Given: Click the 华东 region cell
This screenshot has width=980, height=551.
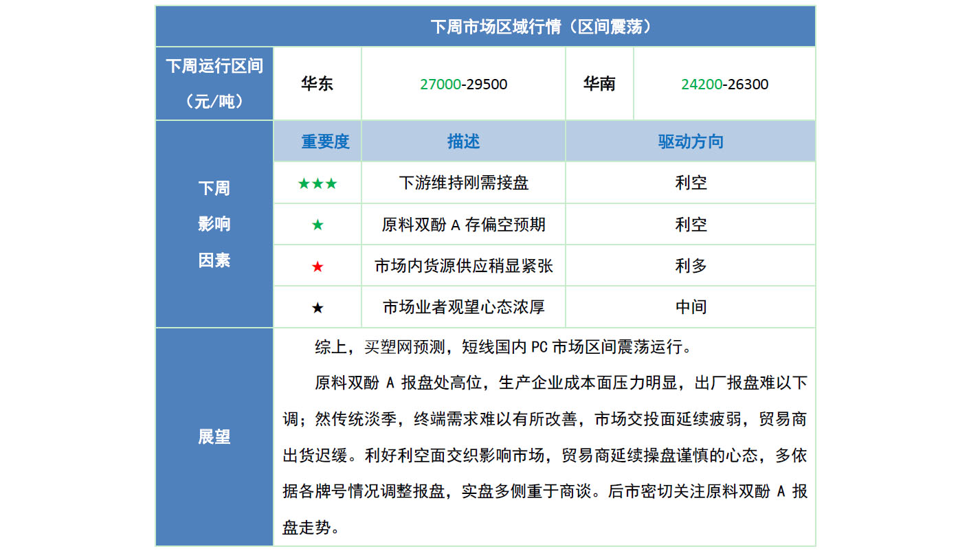Looking at the screenshot, I should click(x=318, y=84).
